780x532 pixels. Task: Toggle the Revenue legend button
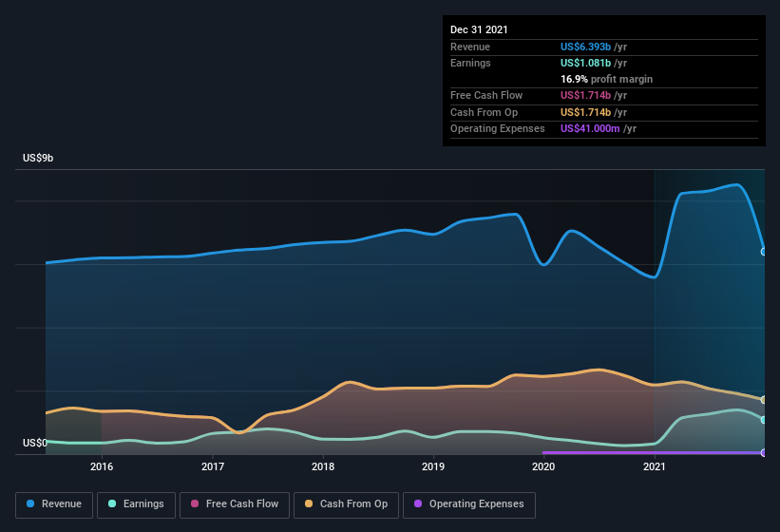click(x=54, y=504)
